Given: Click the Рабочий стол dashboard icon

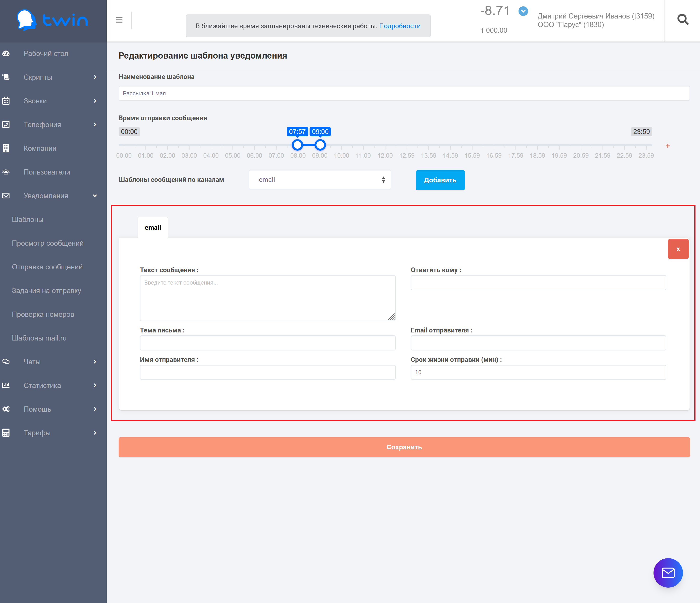Looking at the screenshot, I should pyautogui.click(x=6, y=53).
